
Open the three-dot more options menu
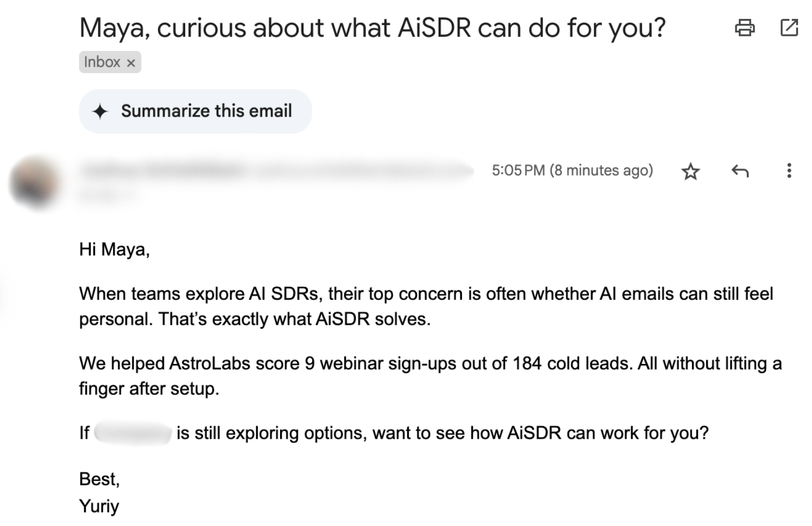[x=789, y=171]
